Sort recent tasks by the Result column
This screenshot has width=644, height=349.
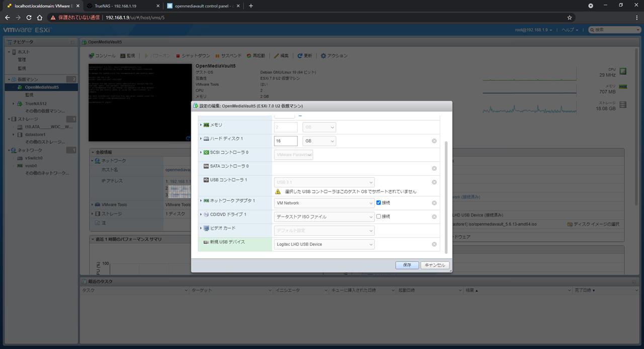(x=518, y=290)
